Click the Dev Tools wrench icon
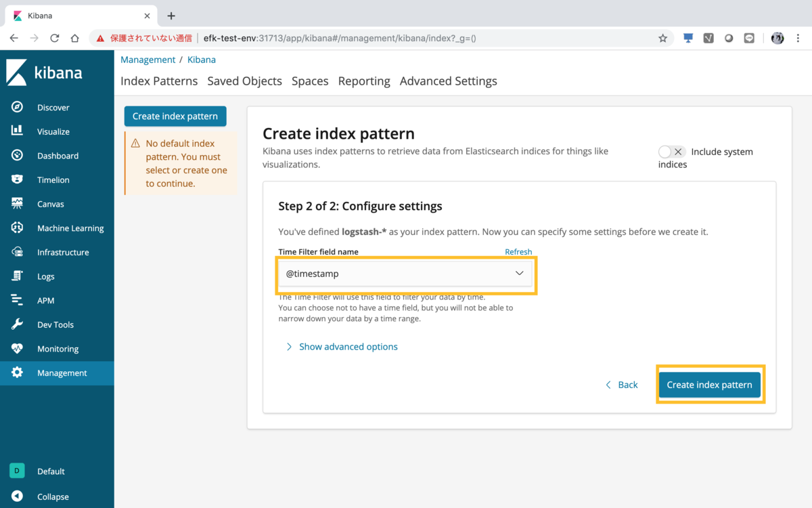812x508 pixels. [x=17, y=324]
